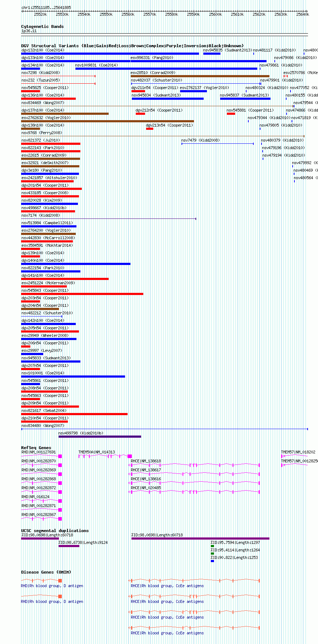318x644 pixels.
Task: Click the dgv132n100 (Coe2014) variant label
Action: tap(43, 50)
